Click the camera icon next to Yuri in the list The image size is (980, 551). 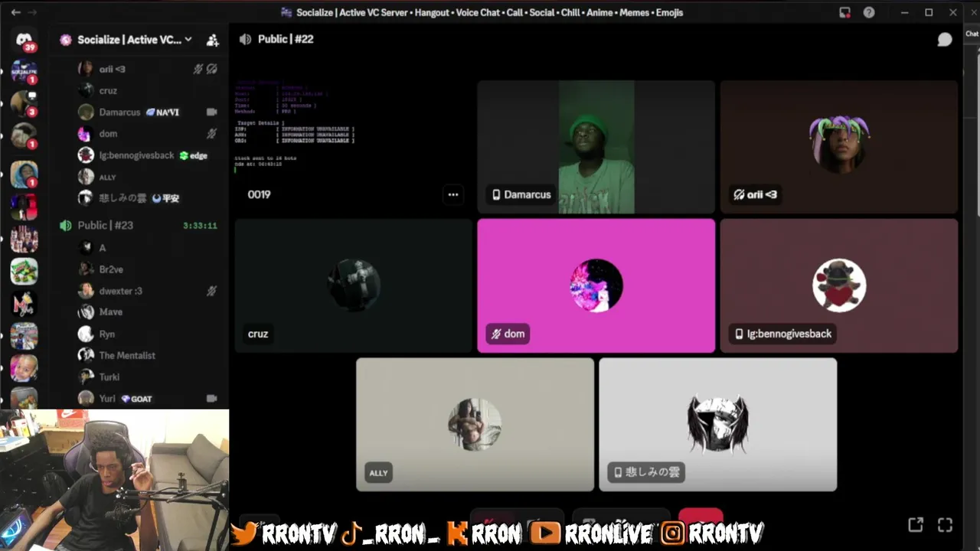211,398
